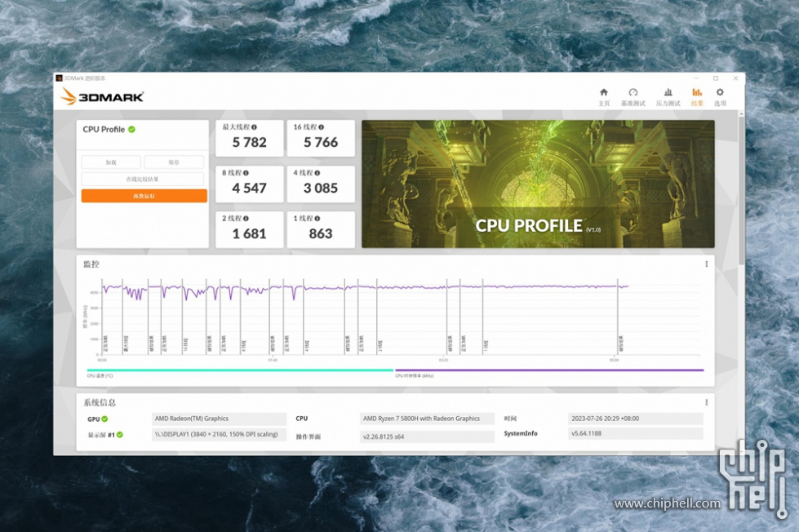This screenshot has width=799, height=532.
Task: Open the 基准测试 benchmarks section
Action: click(x=633, y=97)
